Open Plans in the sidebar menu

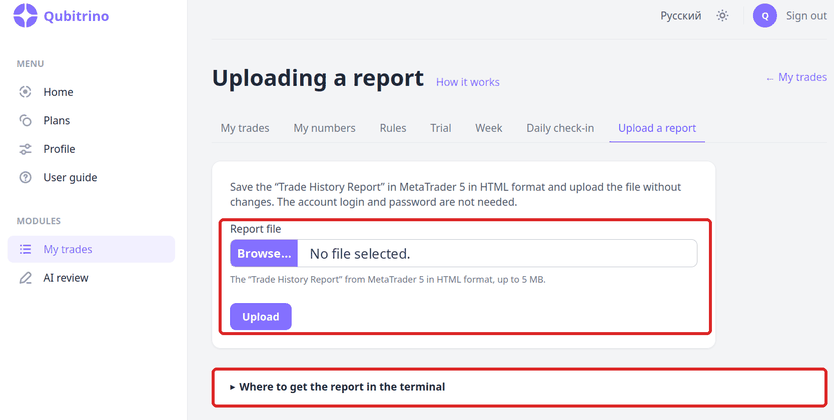click(x=91, y=120)
